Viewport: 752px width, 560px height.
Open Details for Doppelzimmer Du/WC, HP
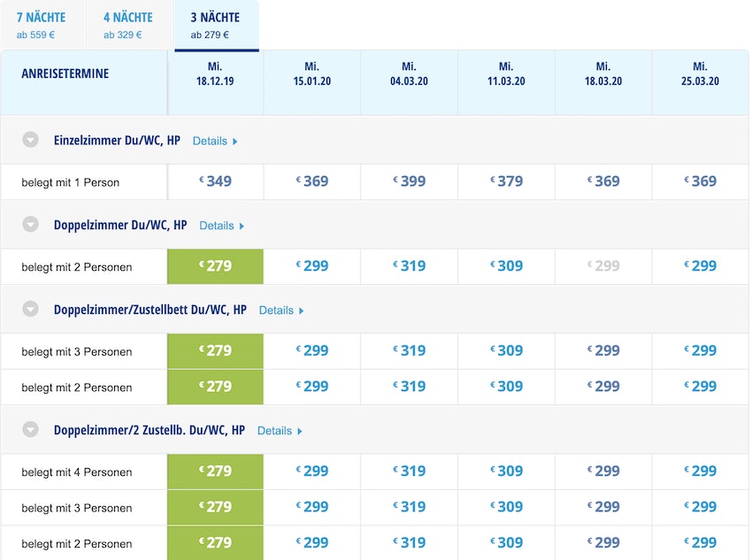[x=221, y=226]
